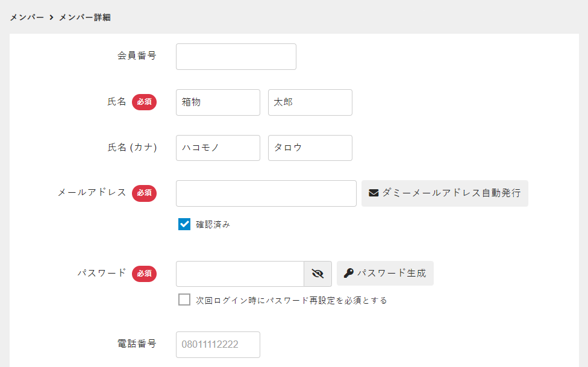Click the メールアドレス text input
Image resolution: width=588 pixels, height=367 pixels.
tap(266, 193)
